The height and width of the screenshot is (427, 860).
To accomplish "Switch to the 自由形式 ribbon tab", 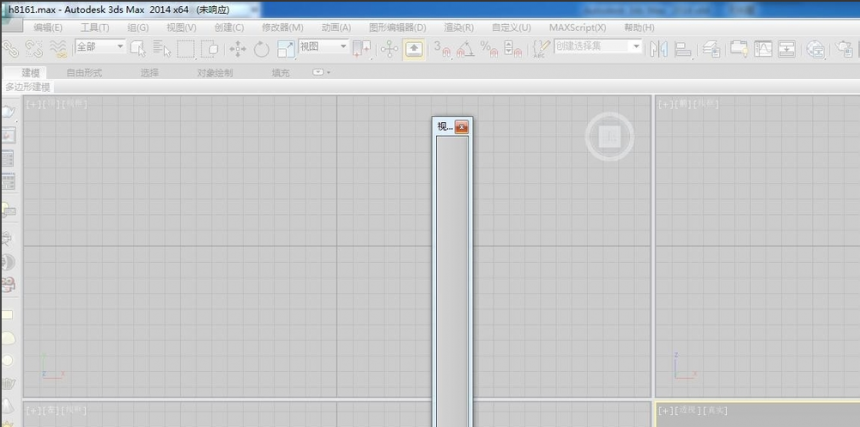I will tap(84, 72).
